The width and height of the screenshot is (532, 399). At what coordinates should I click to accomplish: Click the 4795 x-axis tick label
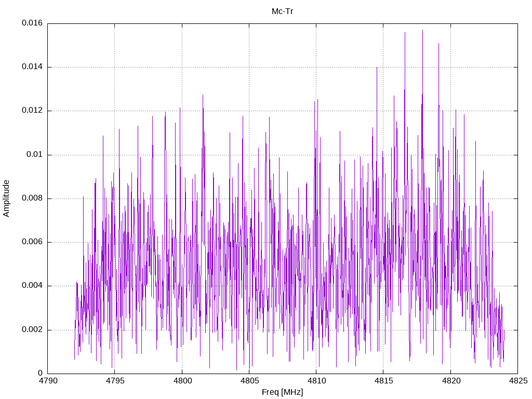click(115, 381)
